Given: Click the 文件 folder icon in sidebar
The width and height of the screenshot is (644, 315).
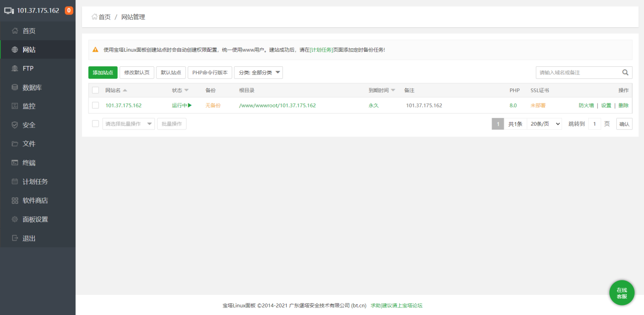Looking at the screenshot, I should click(15, 144).
